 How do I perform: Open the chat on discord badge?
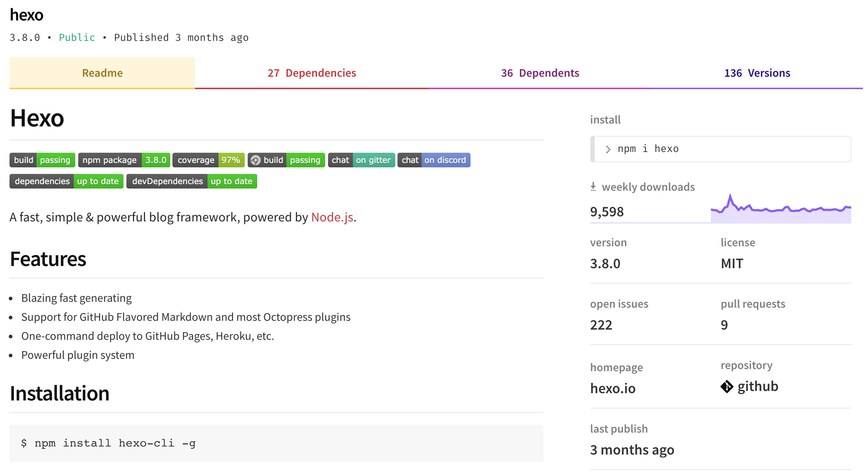tap(434, 160)
